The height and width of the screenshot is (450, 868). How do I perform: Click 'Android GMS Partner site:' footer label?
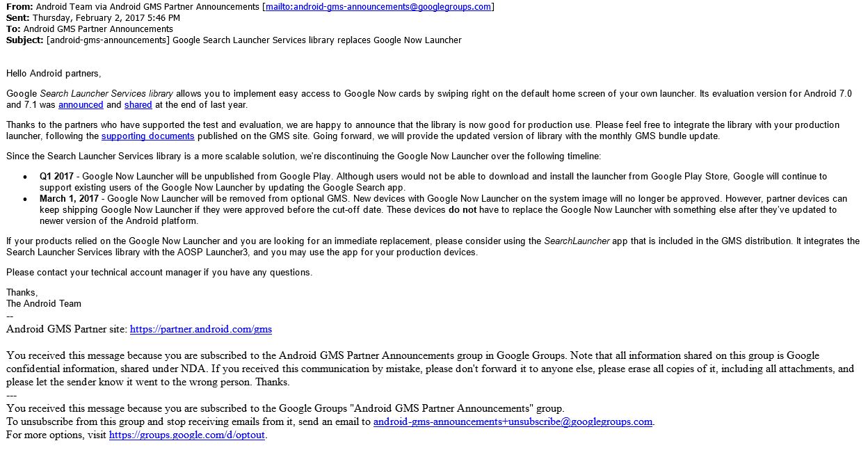tap(67, 330)
